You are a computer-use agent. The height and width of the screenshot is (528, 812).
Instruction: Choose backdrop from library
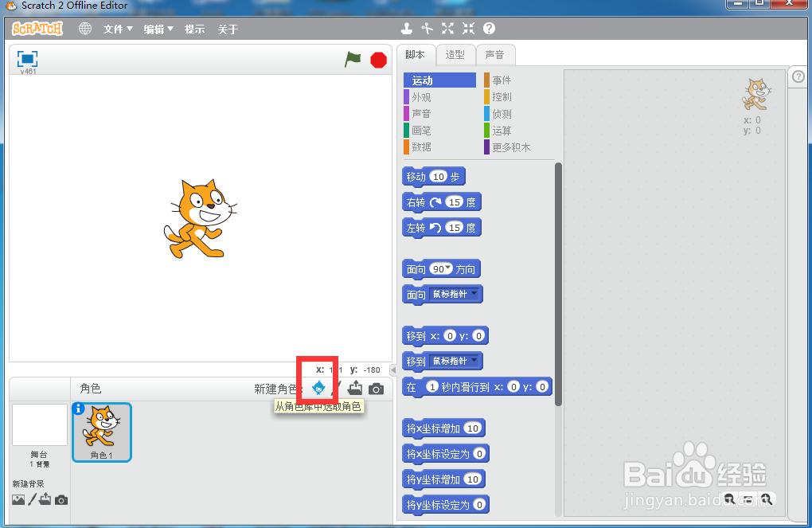coord(18,499)
